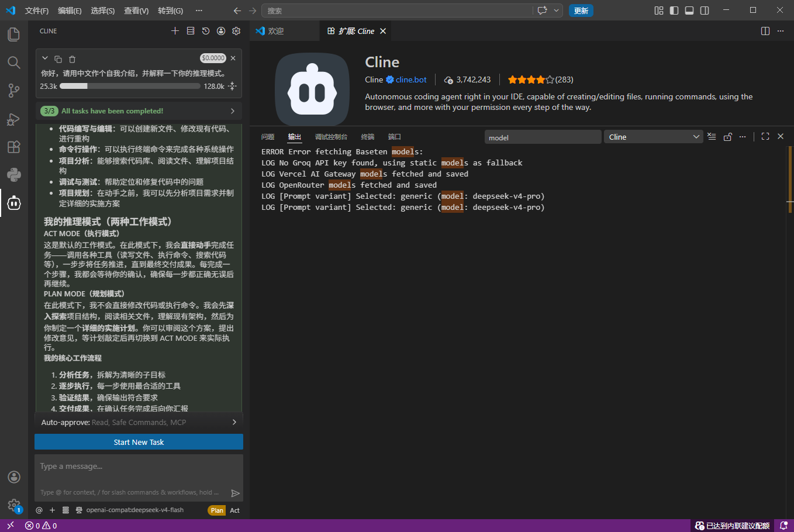
Task: Open the chat dropdown arrow in title bar
Action: tap(557, 11)
